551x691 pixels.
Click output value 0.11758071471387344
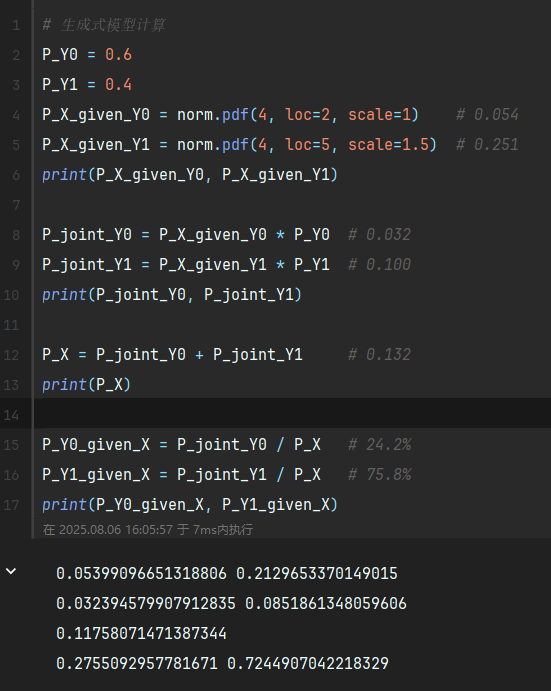[x=141, y=633]
